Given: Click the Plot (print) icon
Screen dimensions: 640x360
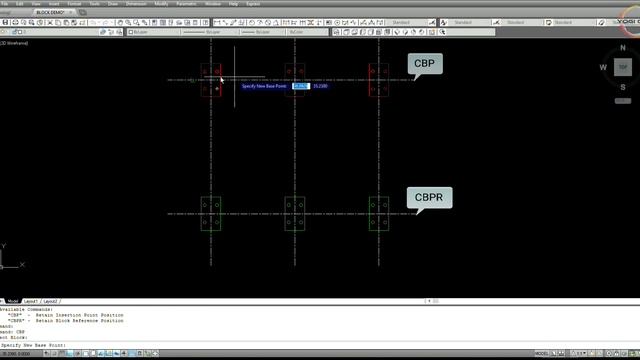Looking at the screenshot, I should 15,22.
